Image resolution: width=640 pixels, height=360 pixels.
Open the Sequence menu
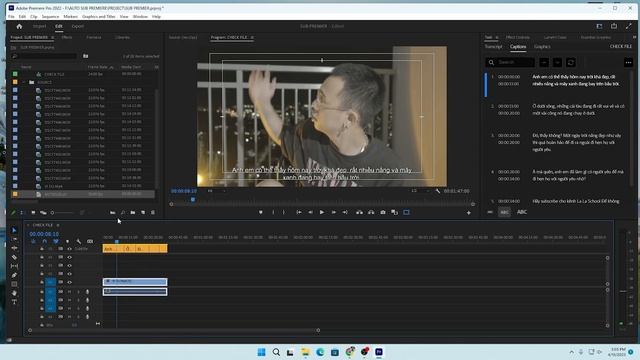point(50,17)
